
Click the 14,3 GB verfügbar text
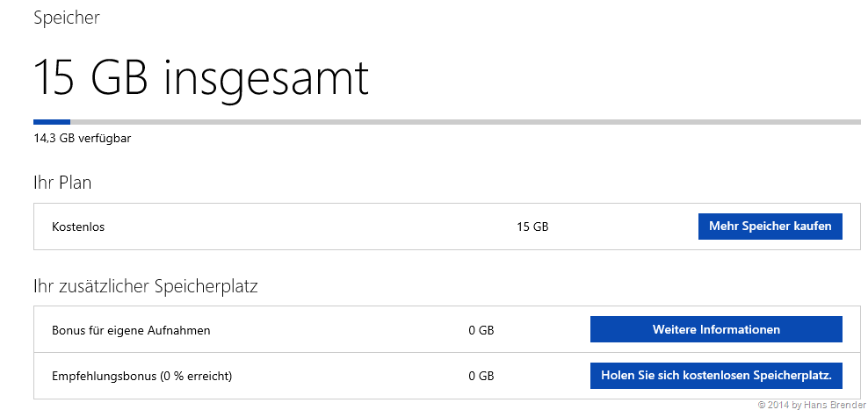[82, 138]
